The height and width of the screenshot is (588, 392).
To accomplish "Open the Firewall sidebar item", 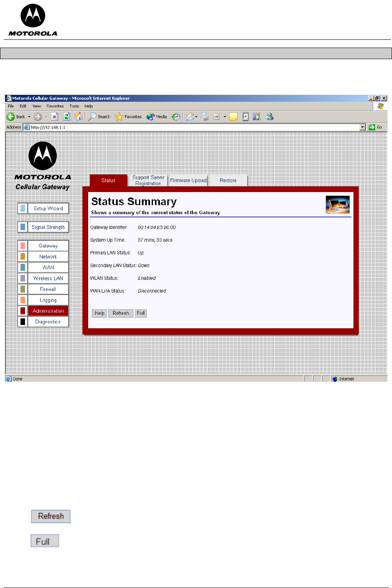I will [x=48, y=289].
